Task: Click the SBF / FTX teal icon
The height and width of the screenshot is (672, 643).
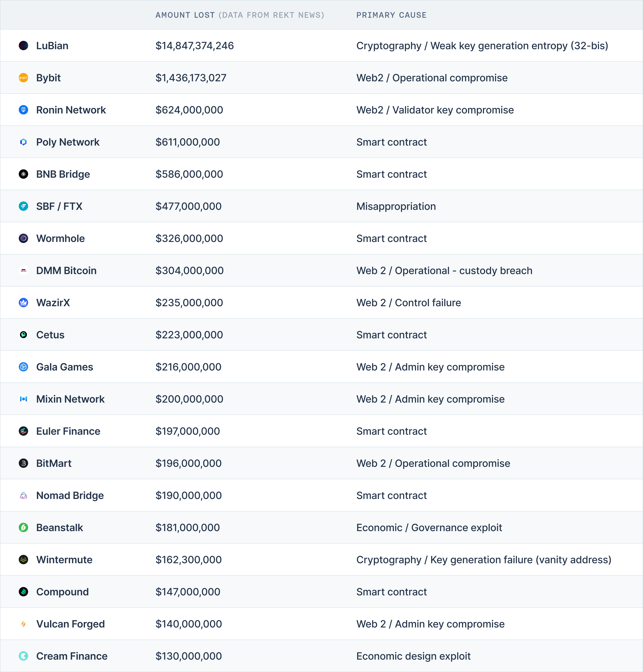Action: [23, 206]
